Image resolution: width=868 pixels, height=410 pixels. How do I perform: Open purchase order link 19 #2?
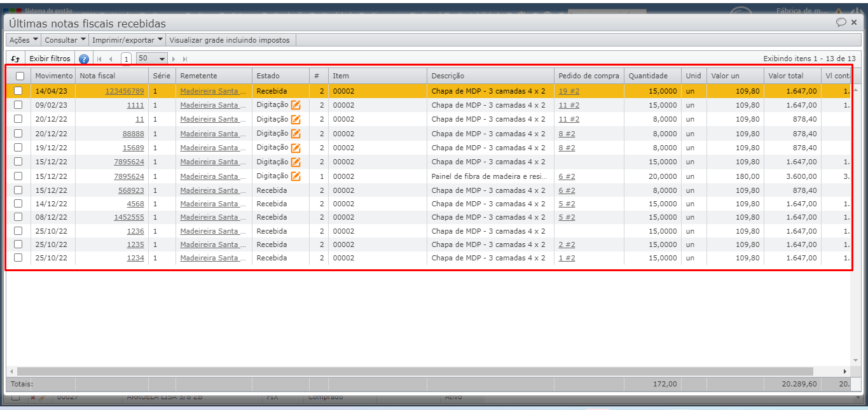(x=568, y=91)
